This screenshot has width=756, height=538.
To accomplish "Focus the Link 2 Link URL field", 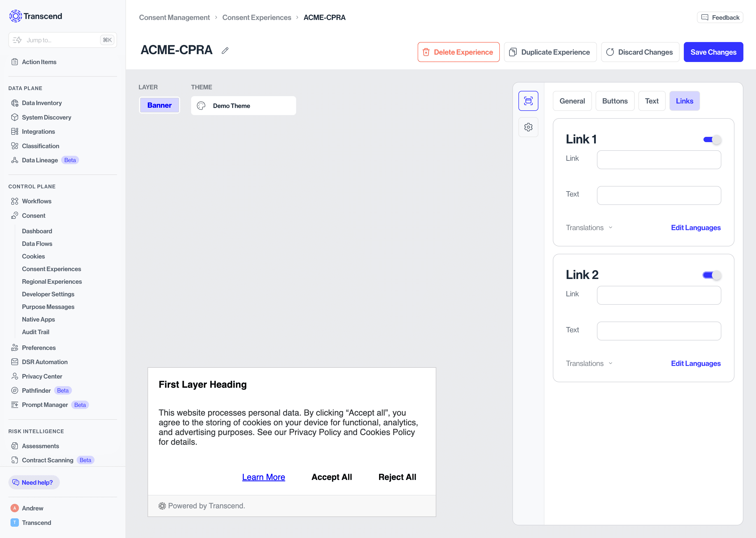I will click(x=659, y=295).
